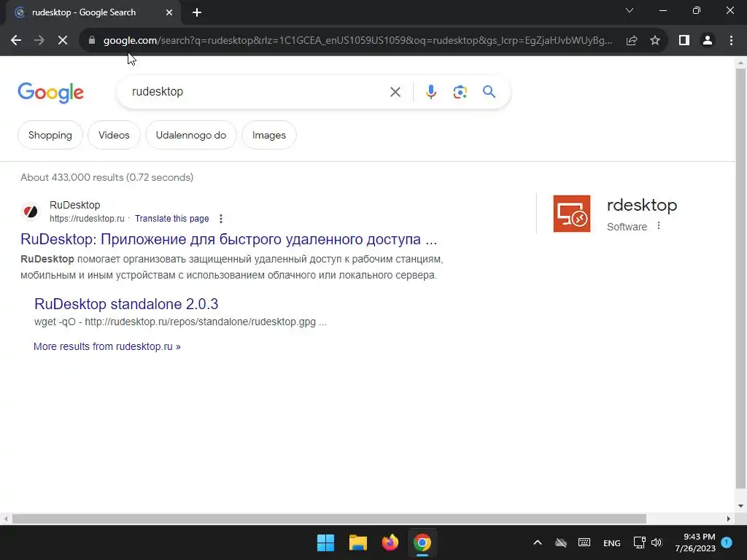The height and width of the screenshot is (560, 747).
Task: Click the scroll-down arrow of vertical scrollbar
Action: [740, 506]
